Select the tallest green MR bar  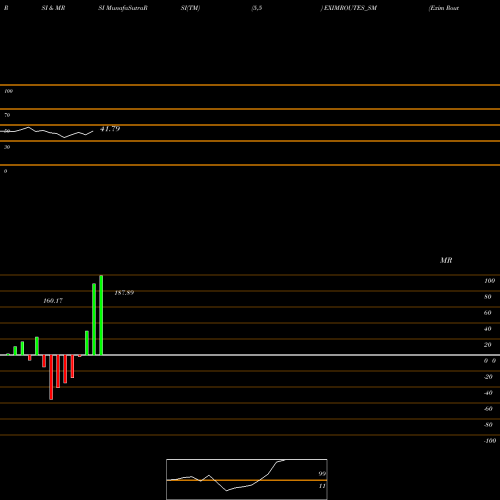(101, 315)
